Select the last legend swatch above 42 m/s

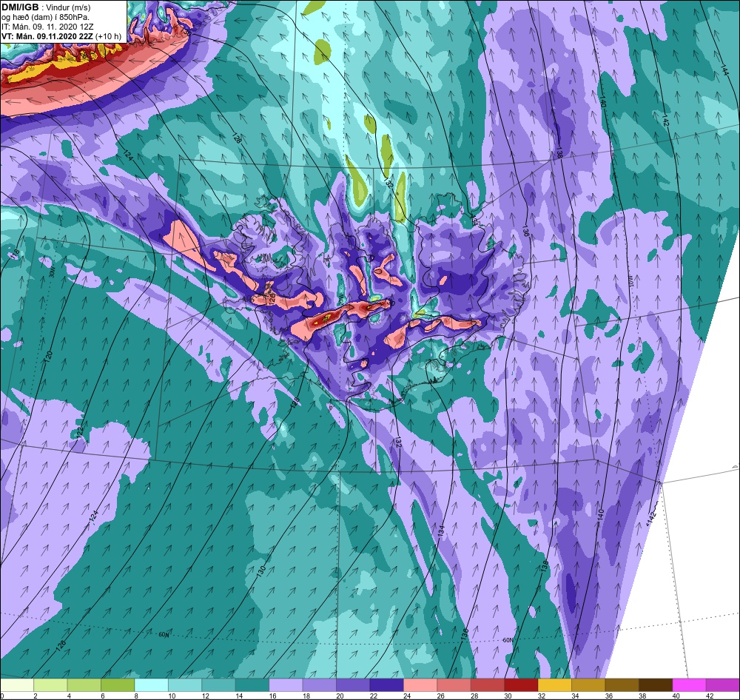[x=723, y=685]
